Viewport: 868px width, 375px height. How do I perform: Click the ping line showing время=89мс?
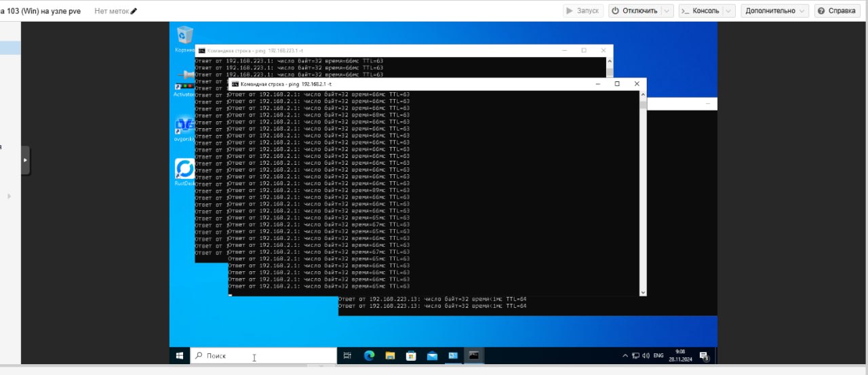point(319,190)
